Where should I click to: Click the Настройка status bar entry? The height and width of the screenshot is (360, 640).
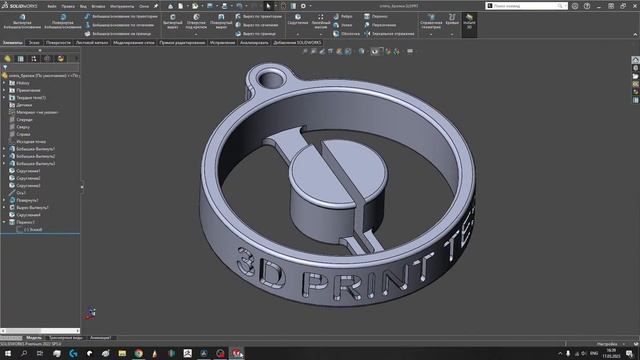coord(607,344)
